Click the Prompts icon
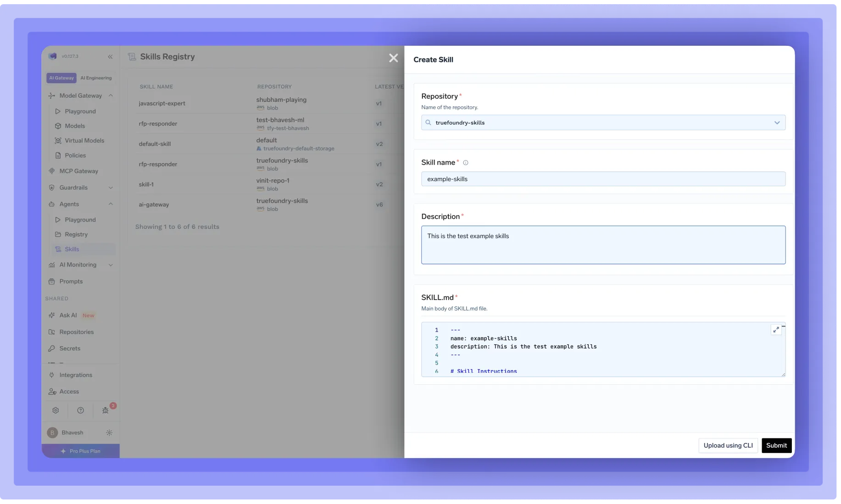 coord(52,282)
